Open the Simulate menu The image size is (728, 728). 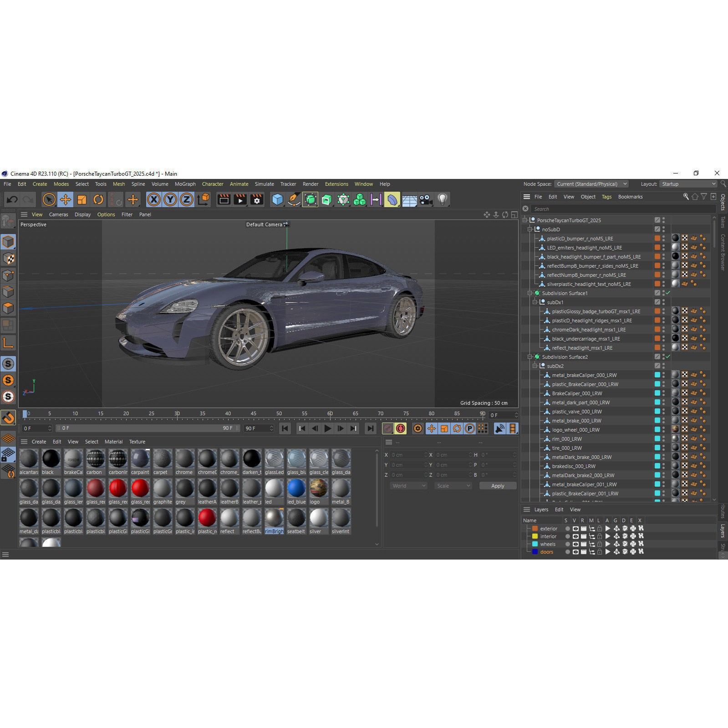(264, 184)
